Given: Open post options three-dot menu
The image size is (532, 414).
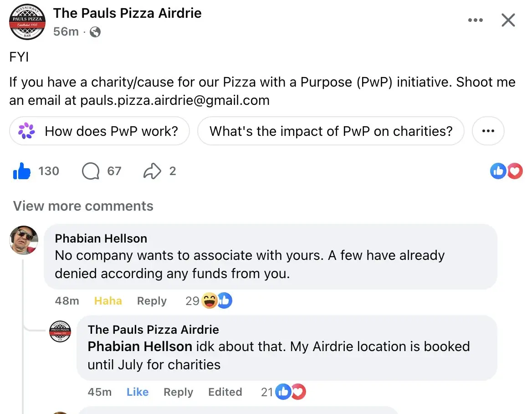Looking at the screenshot, I should point(475,21).
